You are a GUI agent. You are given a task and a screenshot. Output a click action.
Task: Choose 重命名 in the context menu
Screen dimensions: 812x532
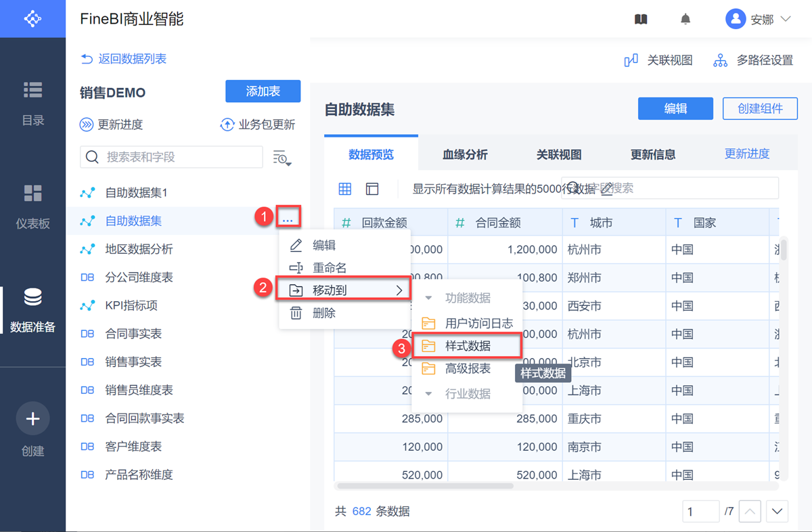[344, 268]
